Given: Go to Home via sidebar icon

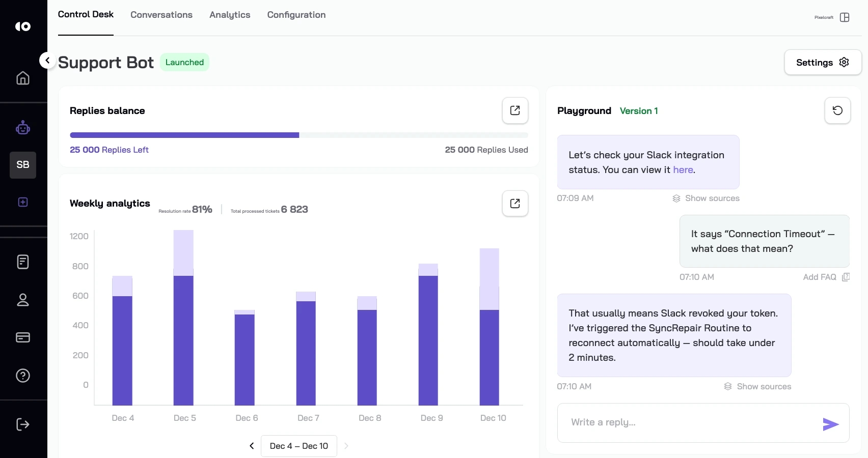Looking at the screenshot, I should tap(23, 78).
